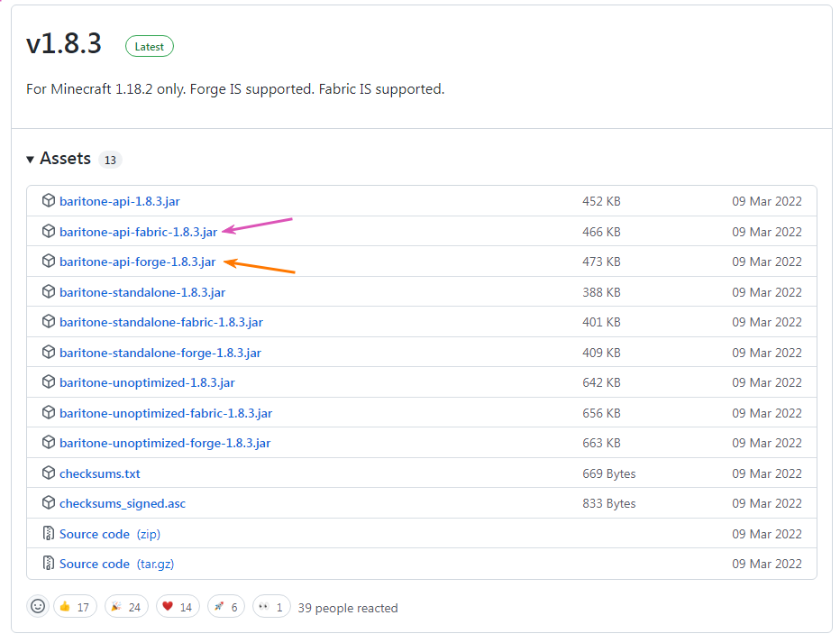This screenshot has width=840, height=643.
Task: Download baritone-api-fabric-1.8.3.jar
Action: [x=138, y=232]
